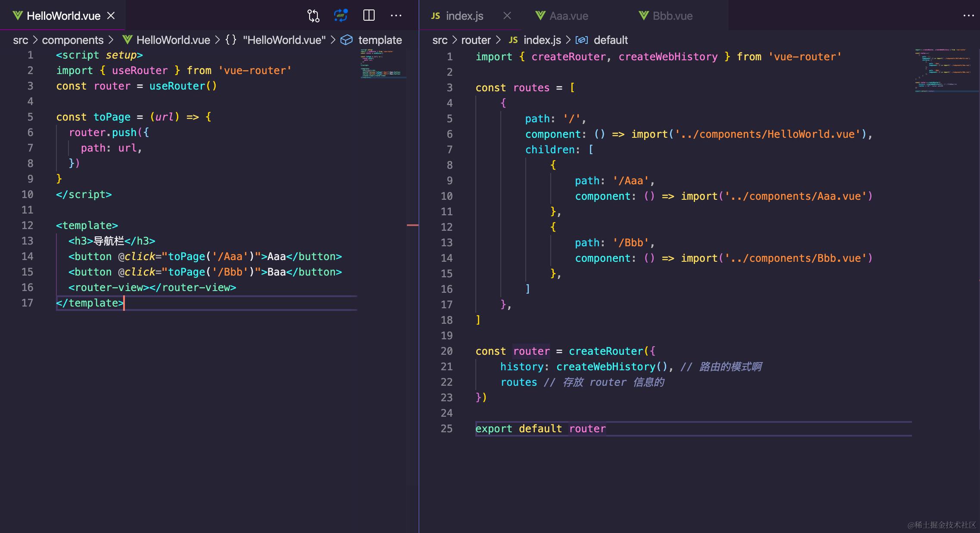Image resolution: width=980 pixels, height=533 pixels.
Task: Click 'index.js' in the right breadcrumb
Action: (542, 40)
